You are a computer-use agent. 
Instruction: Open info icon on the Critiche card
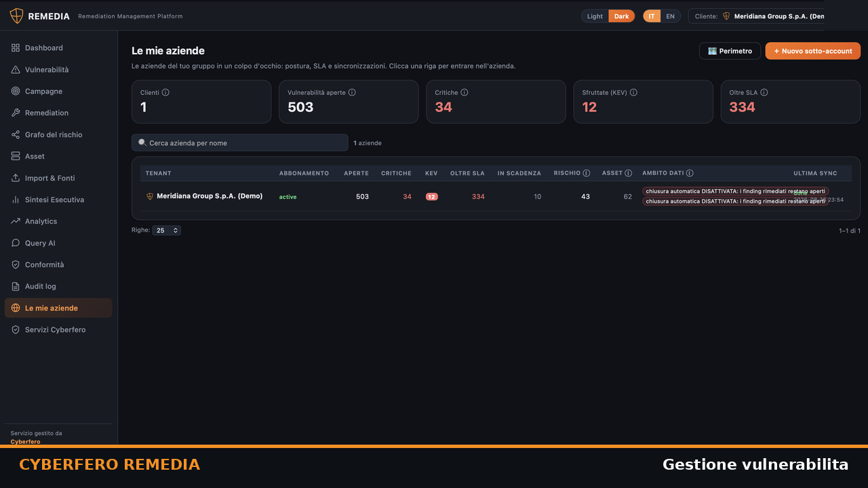pyautogui.click(x=465, y=93)
